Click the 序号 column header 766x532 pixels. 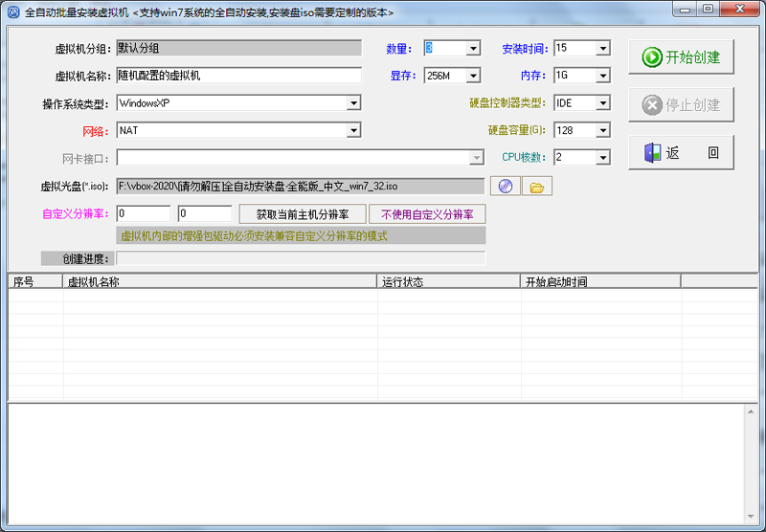click(35, 281)
